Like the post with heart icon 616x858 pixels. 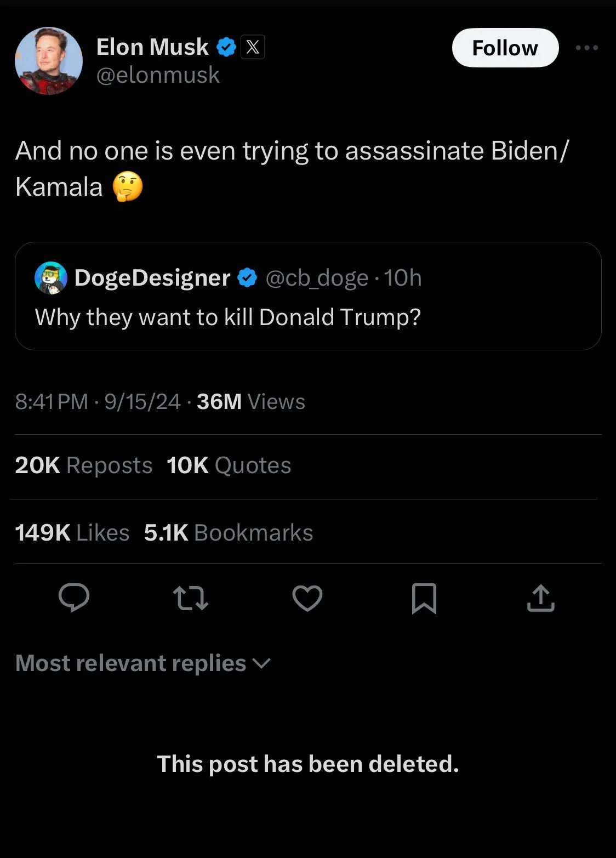pyautogui.click(x=307, y=598)
